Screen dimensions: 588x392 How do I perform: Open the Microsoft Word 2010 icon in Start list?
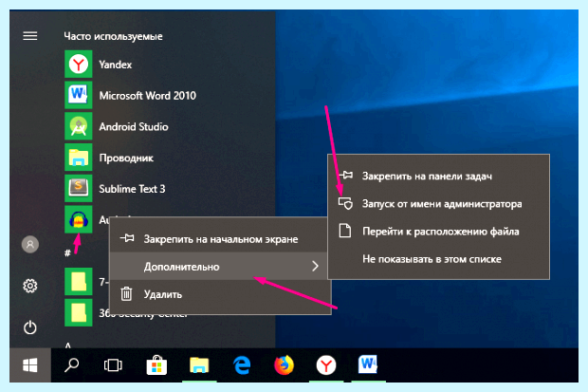click(x=79, y=95)
